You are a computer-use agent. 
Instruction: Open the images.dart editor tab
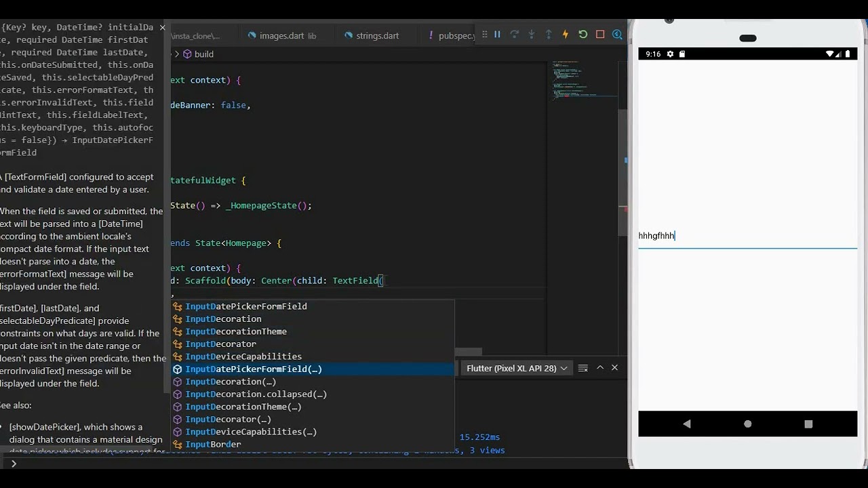(x=281, y=35)
